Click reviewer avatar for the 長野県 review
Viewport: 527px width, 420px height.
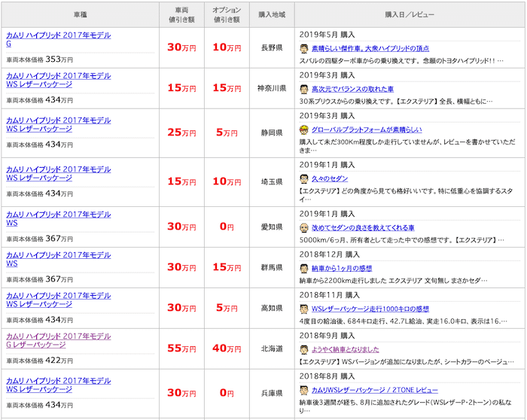(304, 49)
